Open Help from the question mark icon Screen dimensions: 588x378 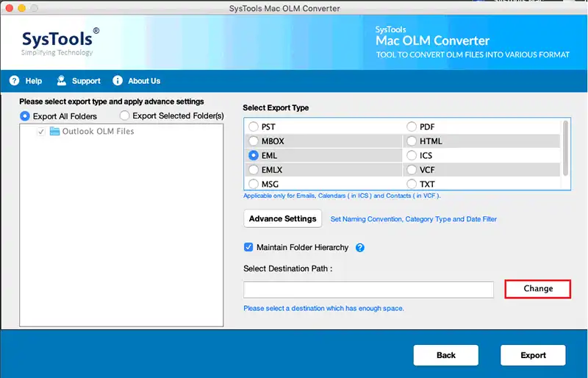tap(14, 81)
